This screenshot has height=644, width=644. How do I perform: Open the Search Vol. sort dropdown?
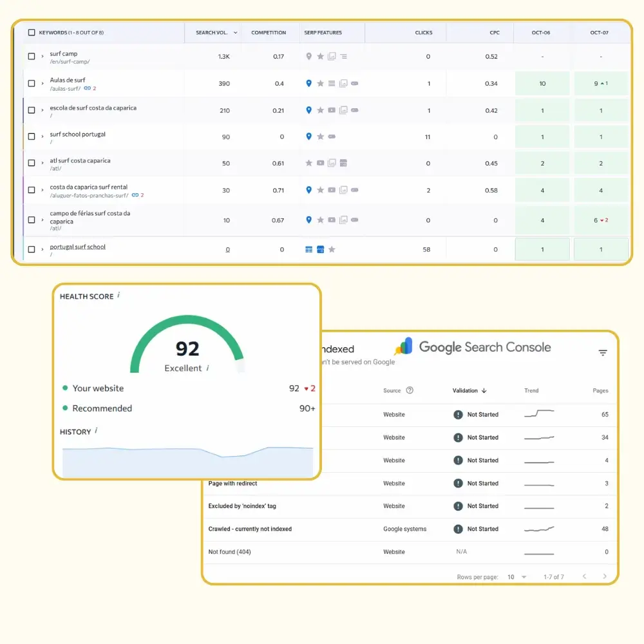click(235, 32)
